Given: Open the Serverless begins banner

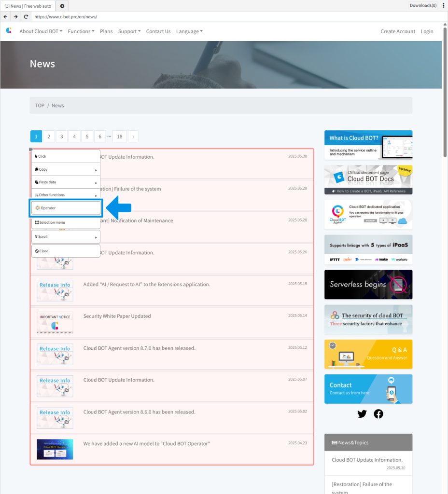Looking at the screenshot, I should pyautogui.click(x=368, y=285).
